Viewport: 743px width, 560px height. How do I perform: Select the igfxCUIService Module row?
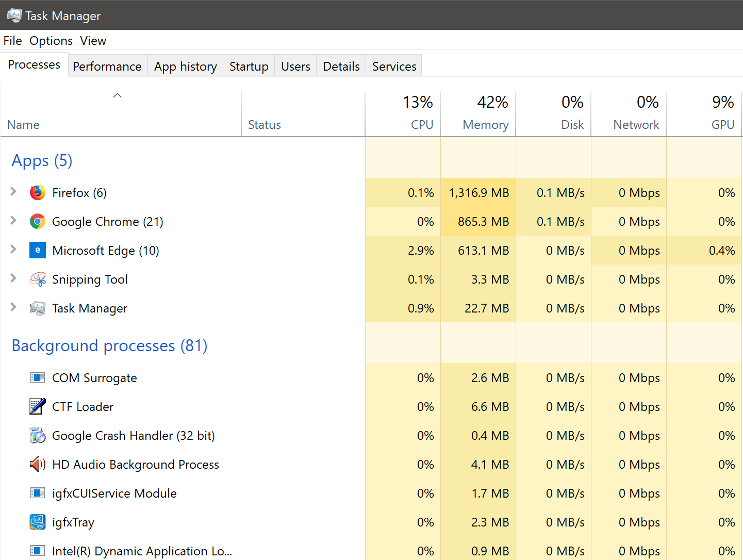point(114,493)
